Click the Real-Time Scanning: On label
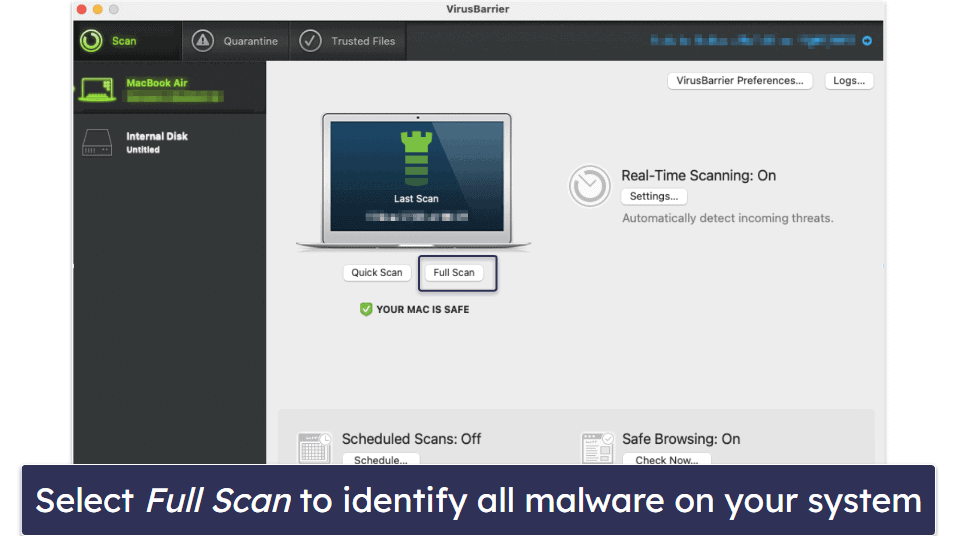955x536 pixels. pyautogui.click(x=699, y=175)
